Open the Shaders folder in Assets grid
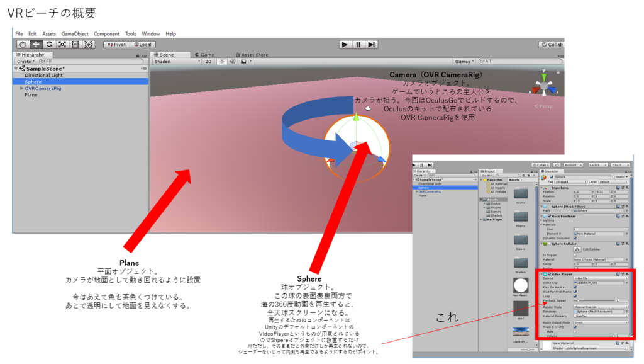 (x=521, y=263)
